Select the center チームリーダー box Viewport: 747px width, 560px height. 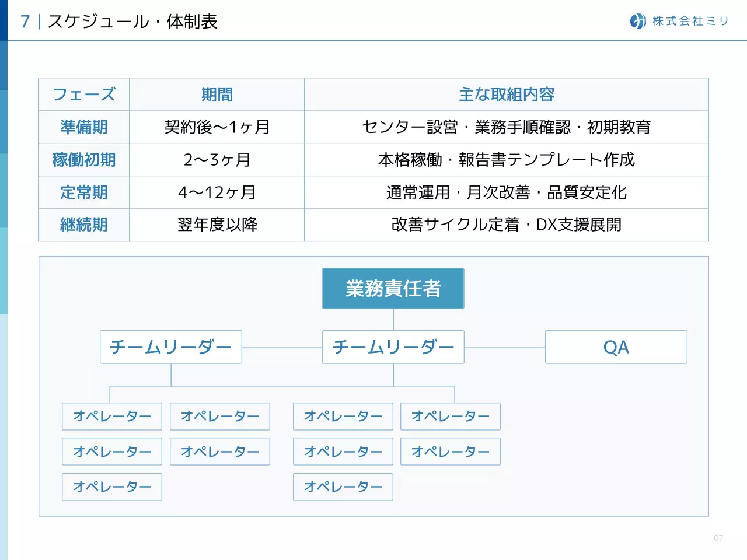393,347
